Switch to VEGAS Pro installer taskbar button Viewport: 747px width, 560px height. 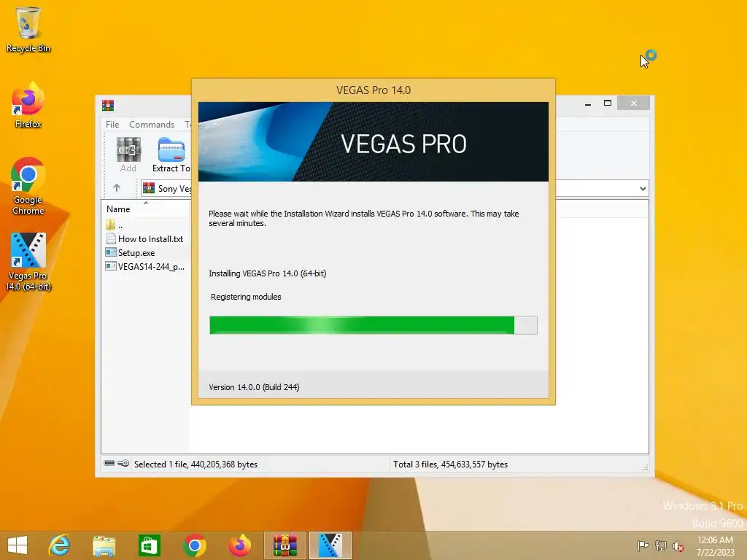click(330, 545)
